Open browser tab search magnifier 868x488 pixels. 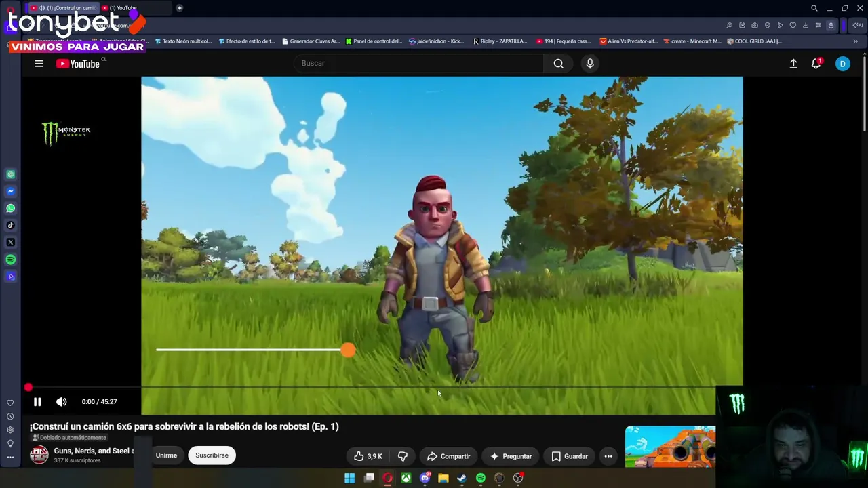click(814, 8)
